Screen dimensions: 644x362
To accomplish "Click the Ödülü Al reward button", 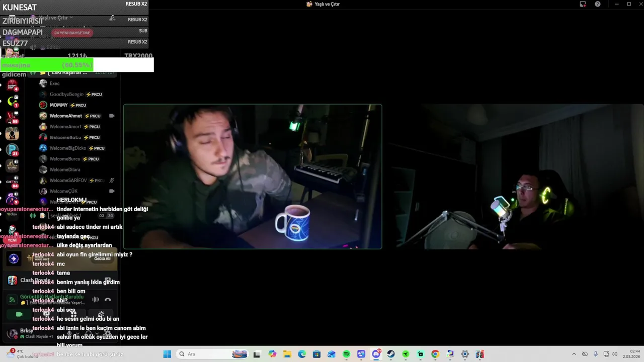I will (x=102, y=258).
